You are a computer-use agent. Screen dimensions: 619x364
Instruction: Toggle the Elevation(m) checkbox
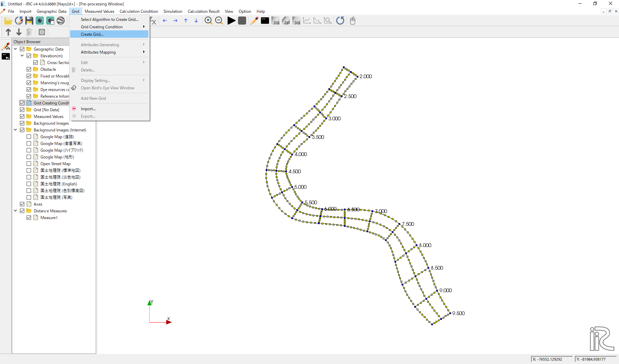(x=29, y=56)
